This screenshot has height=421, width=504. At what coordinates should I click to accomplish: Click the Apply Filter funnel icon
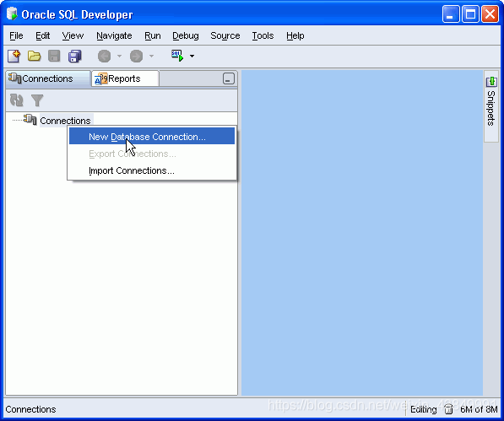pos(37,100)
